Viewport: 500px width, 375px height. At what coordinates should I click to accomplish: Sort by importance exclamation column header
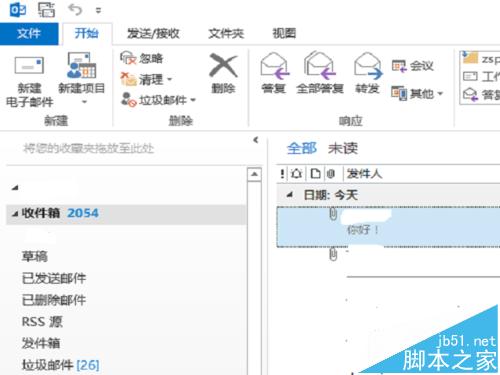click(282, 173)
